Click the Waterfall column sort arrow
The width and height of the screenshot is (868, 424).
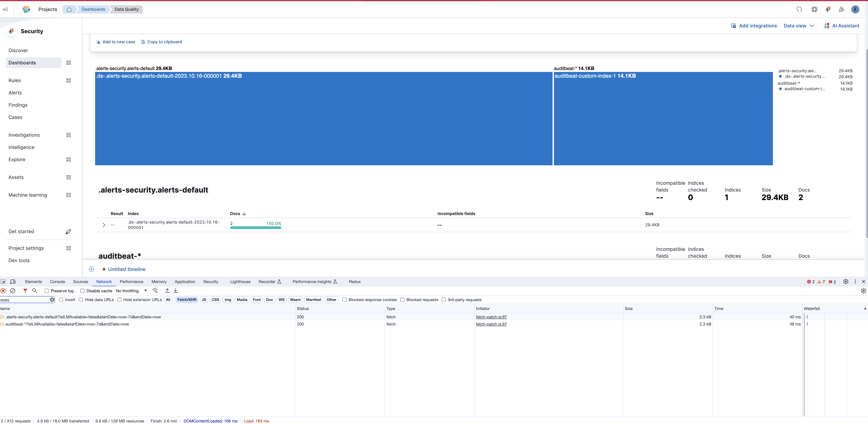coord(865,308)
